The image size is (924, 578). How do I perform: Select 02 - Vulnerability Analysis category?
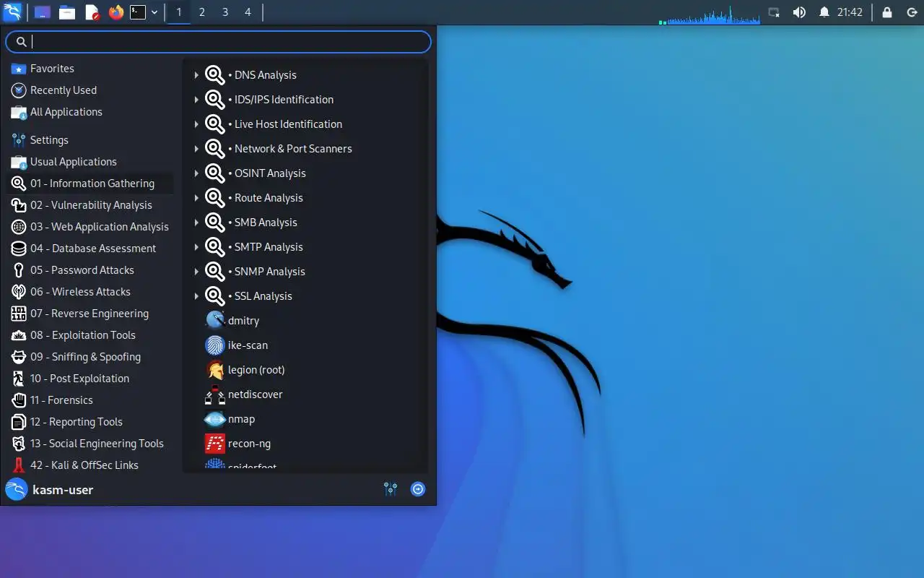(90, 205)
